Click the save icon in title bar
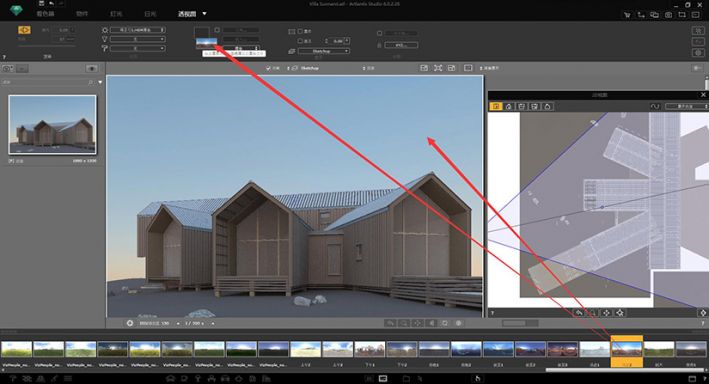This screenshot has height=384, width=709. point(41,4)
